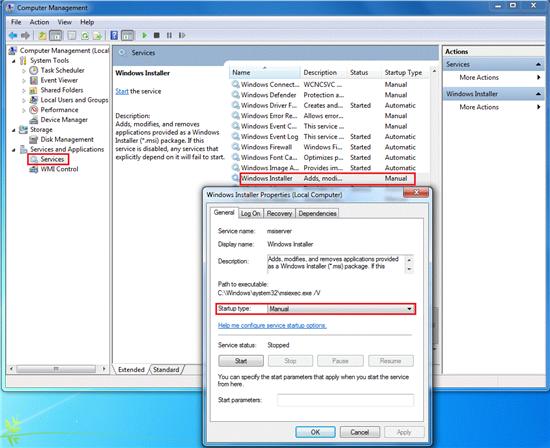Select the General tab in properties dialog
The image size is (550, 448).
click(x=224, y=213)
